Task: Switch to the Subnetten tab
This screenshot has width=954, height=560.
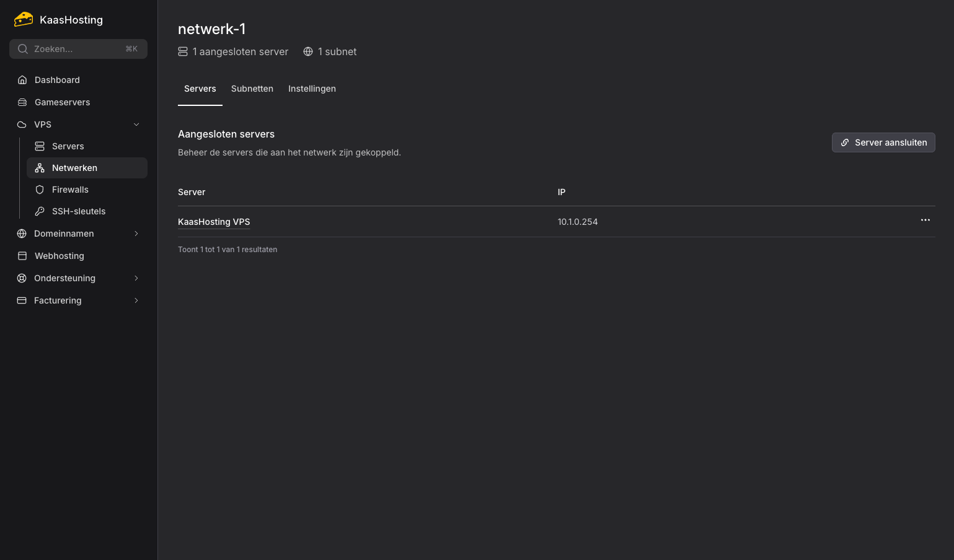Action: pos(252,89)
